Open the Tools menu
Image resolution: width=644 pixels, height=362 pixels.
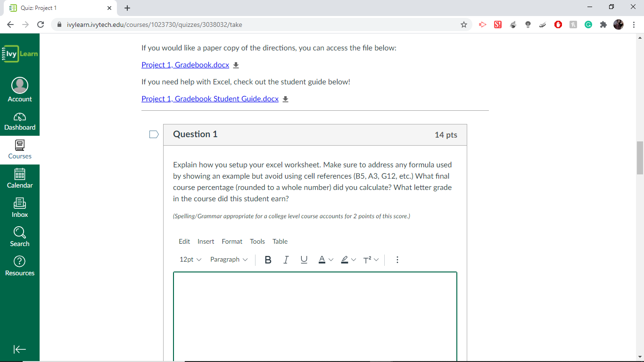point(257,241)
